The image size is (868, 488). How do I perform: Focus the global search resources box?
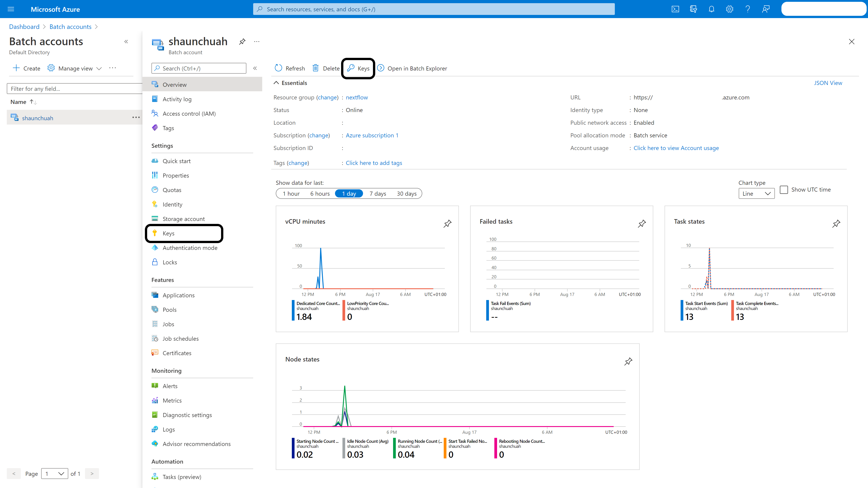434,9
